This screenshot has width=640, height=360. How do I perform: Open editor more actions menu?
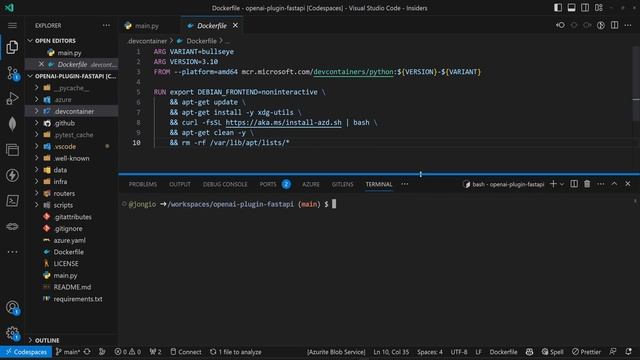(628, 25)
